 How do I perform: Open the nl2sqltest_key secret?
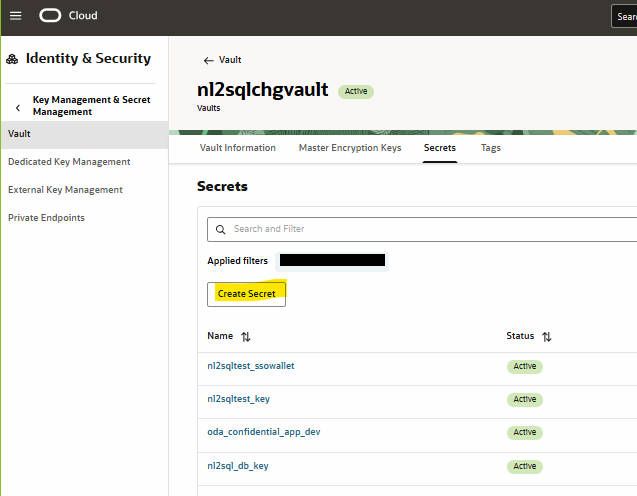pos(238,399)
